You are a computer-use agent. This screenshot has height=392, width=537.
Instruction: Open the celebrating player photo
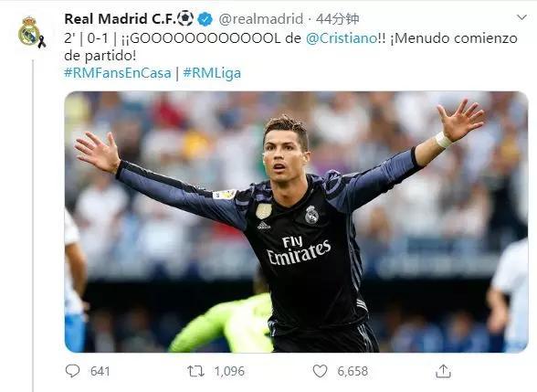(296, 222)
